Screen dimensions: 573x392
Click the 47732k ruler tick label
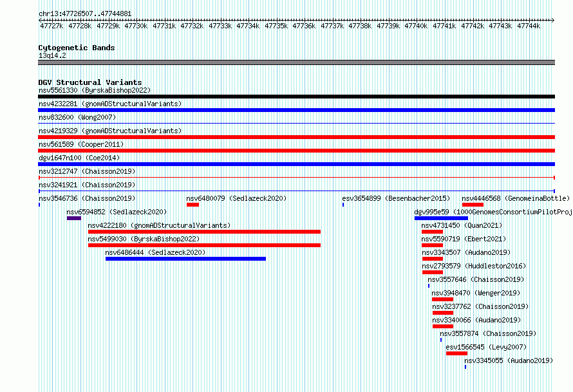pos(192,26)
